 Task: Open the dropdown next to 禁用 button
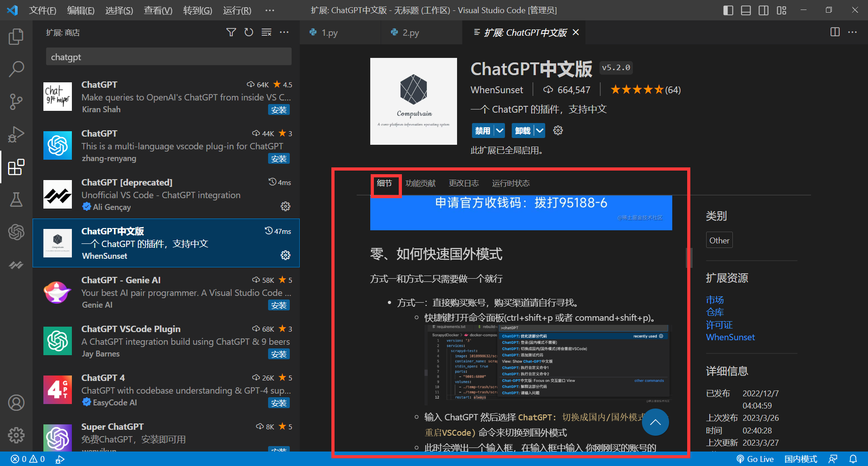pyautogui.click(x=500, y=130)
